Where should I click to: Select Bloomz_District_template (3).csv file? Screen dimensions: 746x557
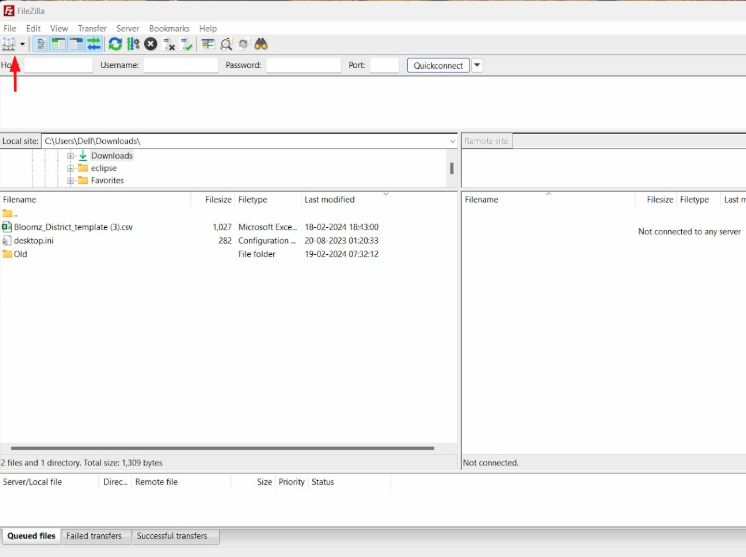pyautogui.click(x=73, y=227)
